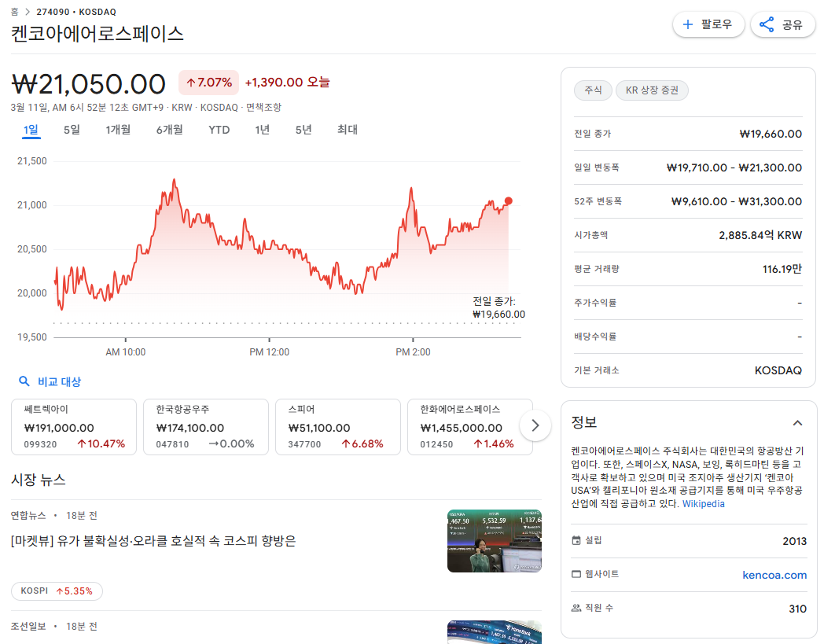The image size is (835, 644).
Task: Show the 최대 chart range
Action: click(x=348, y=130)
